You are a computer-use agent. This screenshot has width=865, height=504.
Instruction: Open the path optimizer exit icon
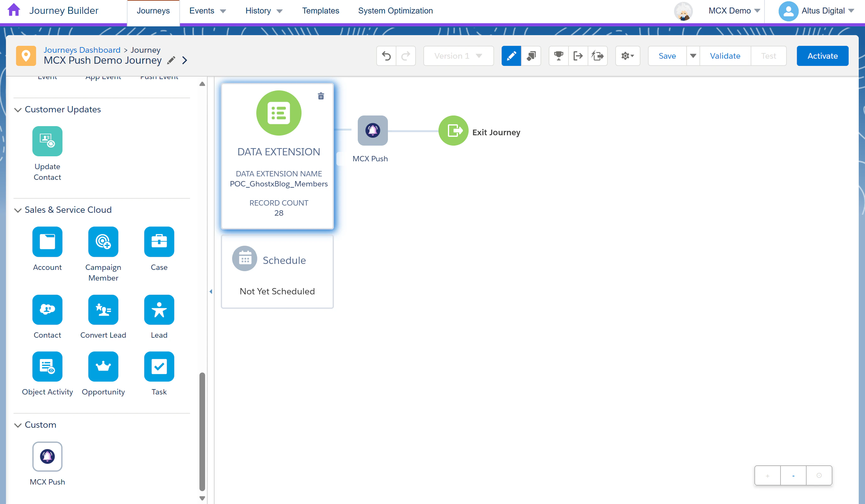pos(598,56)
